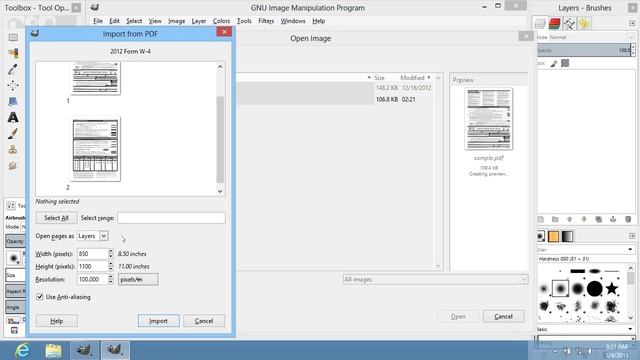
Task: Open the Patterns tab (orange swatch)
Action: tap(553, 236)
